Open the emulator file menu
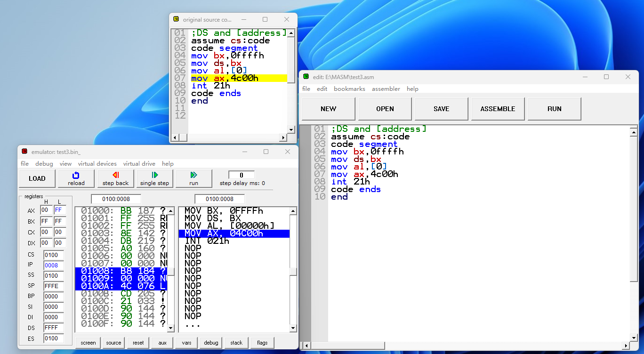644x354 pixels. (24, 164)
